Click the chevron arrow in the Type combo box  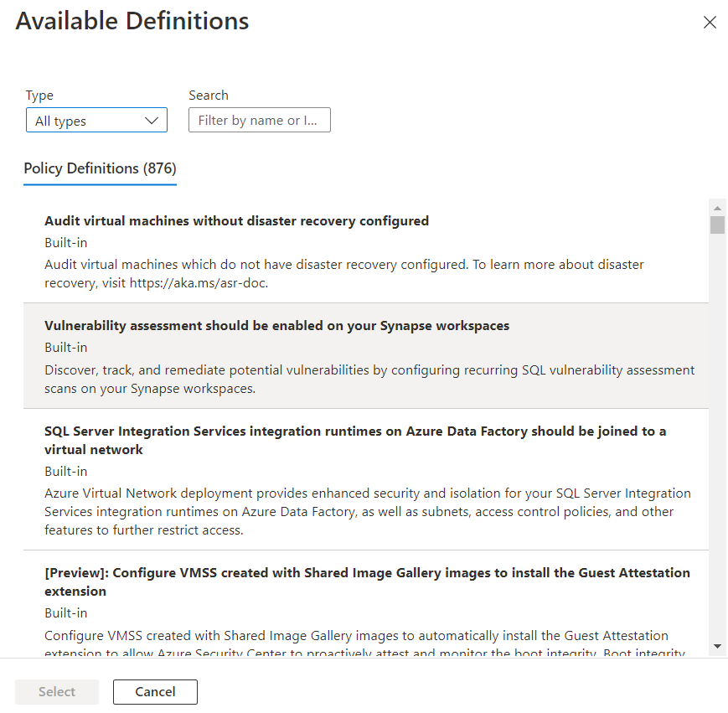tap(152, 121)
